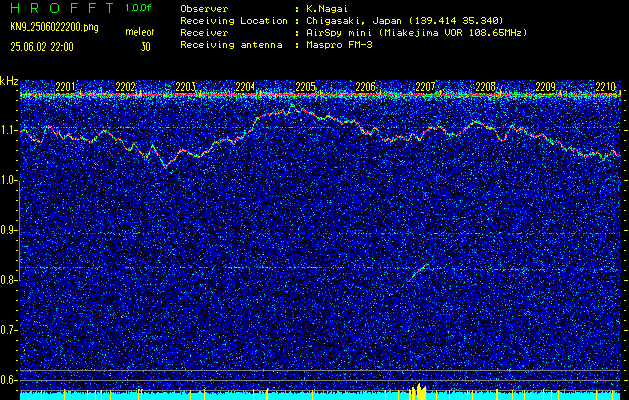The width and height of the screenshot is (629, 400).
Task: Click the 0.6 kHz axis label
Action: (9, 380)
